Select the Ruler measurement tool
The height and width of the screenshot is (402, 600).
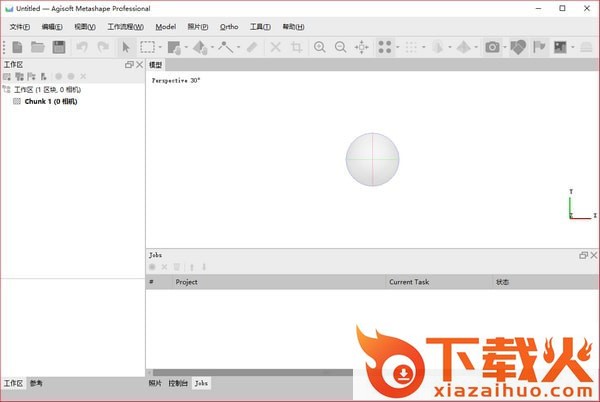252,47
